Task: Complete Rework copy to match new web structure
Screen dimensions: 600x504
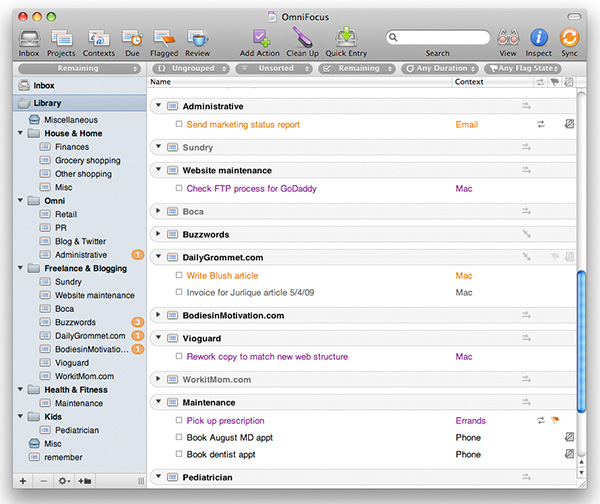Action: click(179, 356)
